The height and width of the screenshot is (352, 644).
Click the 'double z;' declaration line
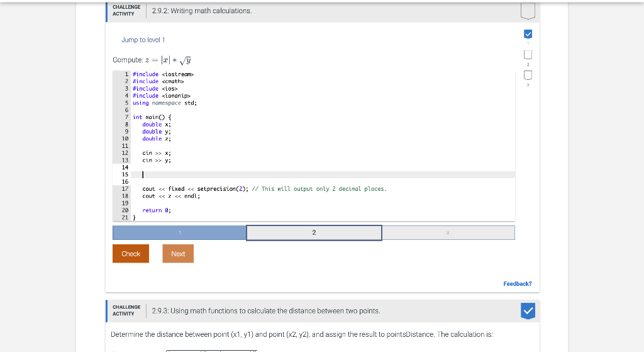click(157, 139)
